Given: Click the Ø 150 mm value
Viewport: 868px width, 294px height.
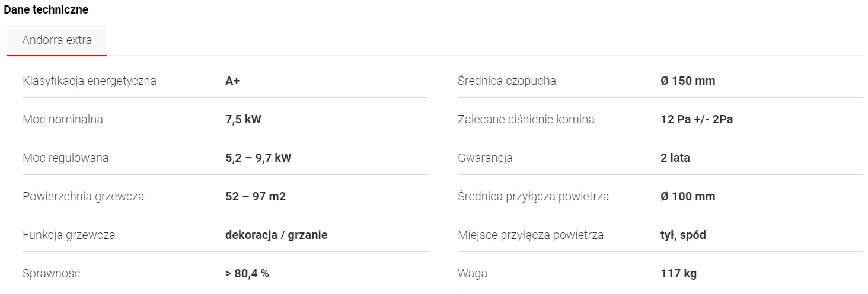Looking at the screenshot, I should [688, 81].
